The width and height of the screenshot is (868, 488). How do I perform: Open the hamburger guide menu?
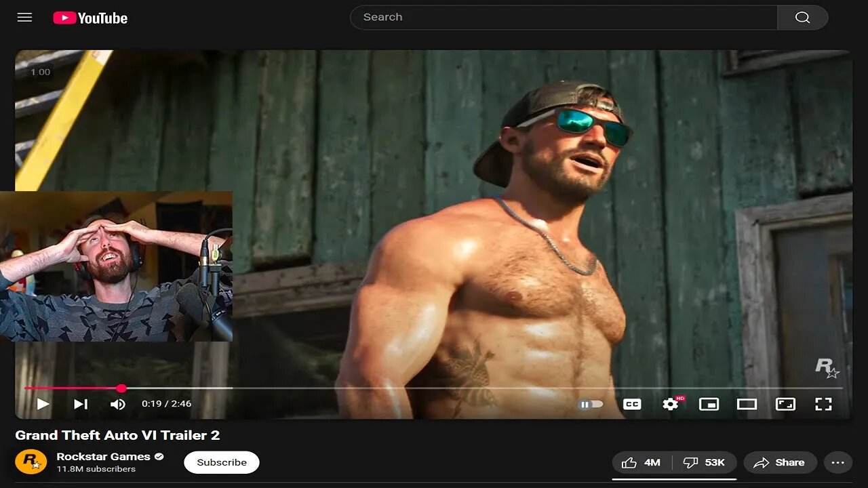[x=25, y=18]
